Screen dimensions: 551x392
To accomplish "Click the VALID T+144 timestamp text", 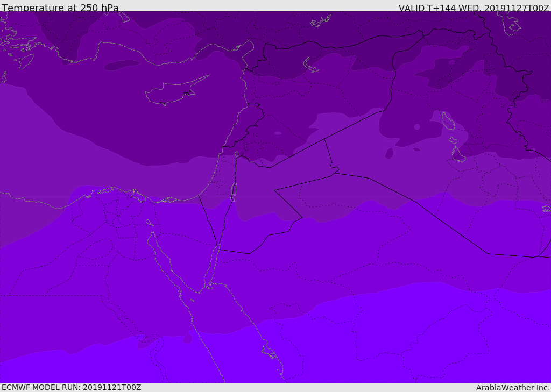I will (474, 8).
